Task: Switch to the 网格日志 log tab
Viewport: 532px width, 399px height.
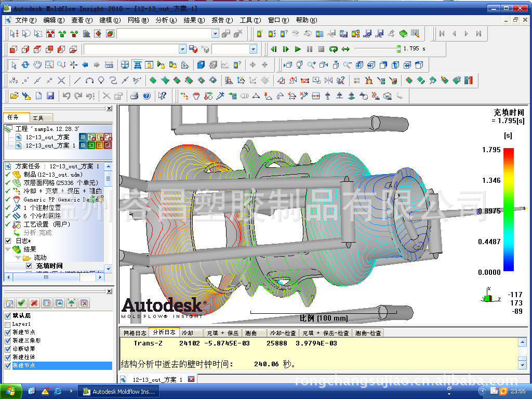Action: [x=135, y=333]
